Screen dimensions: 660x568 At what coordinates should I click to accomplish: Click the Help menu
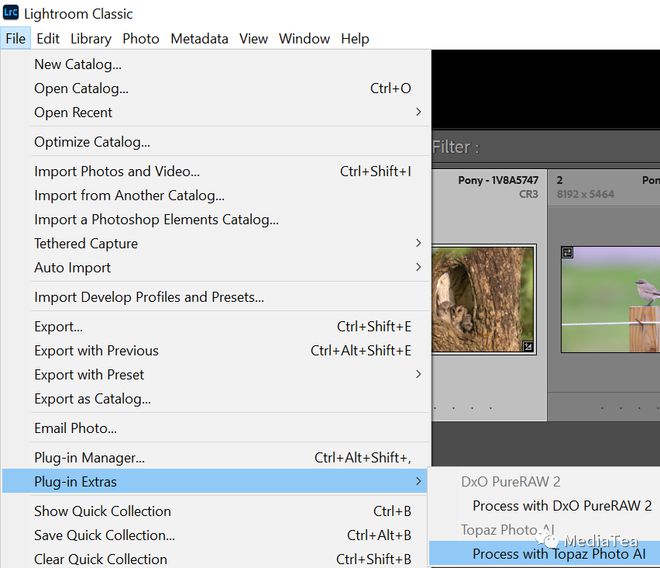(355, 38)
